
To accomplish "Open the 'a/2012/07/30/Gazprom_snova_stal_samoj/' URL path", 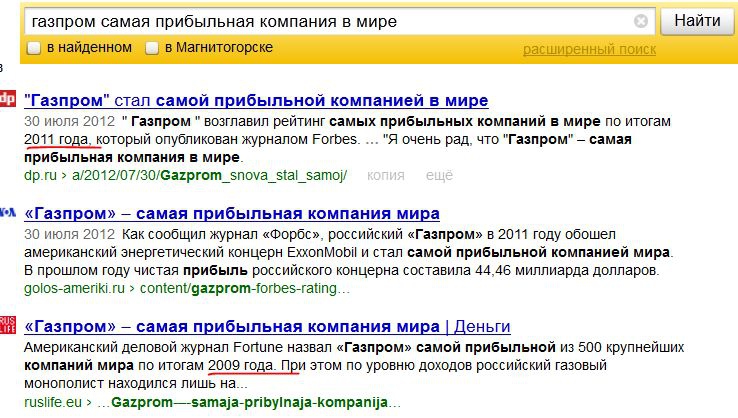I will click(x=209, y=175).
